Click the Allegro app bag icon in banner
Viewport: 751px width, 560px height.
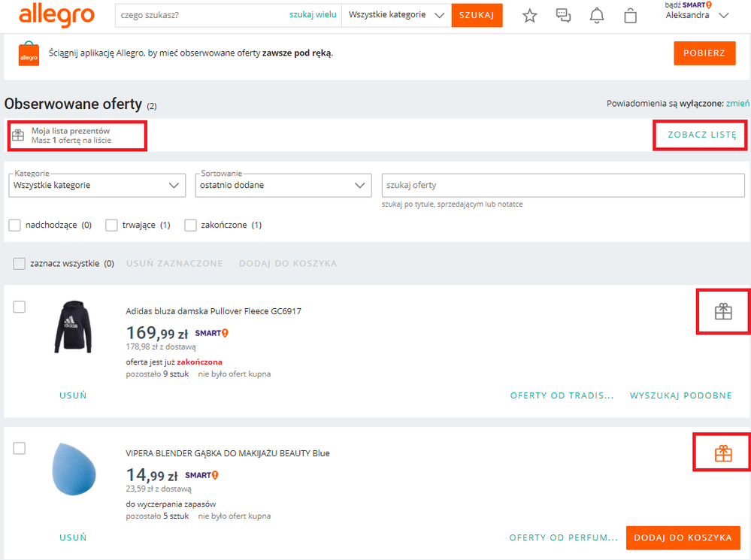(x=29, y=53)
